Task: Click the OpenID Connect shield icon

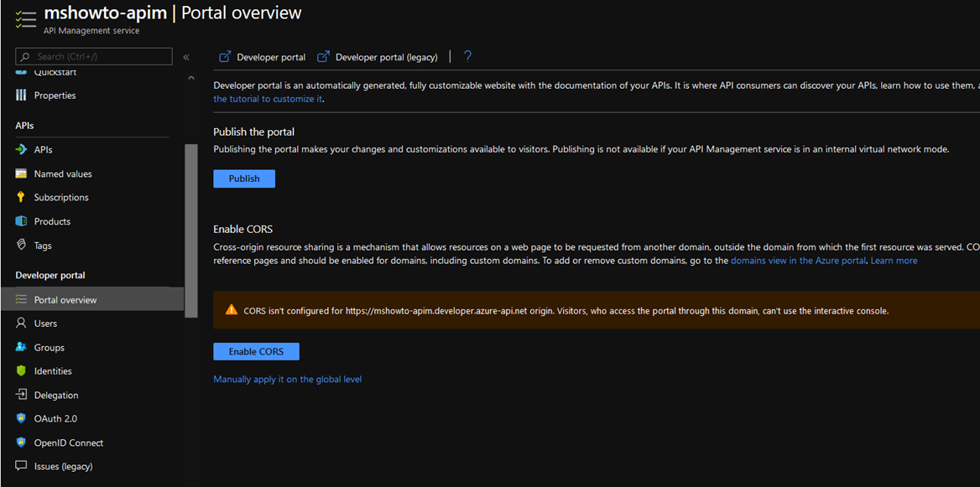Action: click(x=21, y=443)
